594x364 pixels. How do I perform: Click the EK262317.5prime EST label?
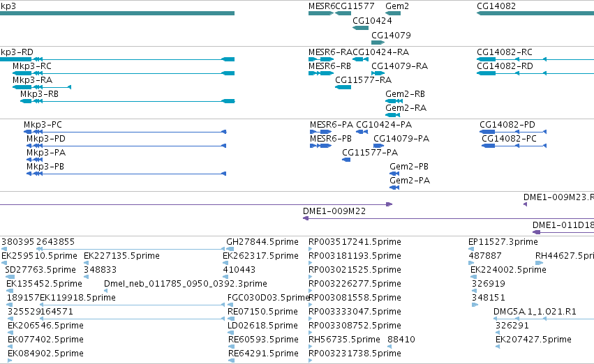pos(260,256)
